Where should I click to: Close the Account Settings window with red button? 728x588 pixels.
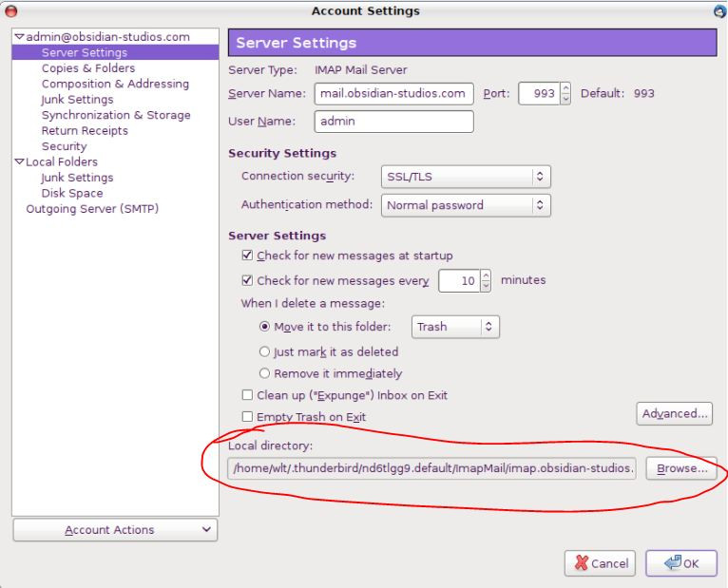tap(11, 11)
